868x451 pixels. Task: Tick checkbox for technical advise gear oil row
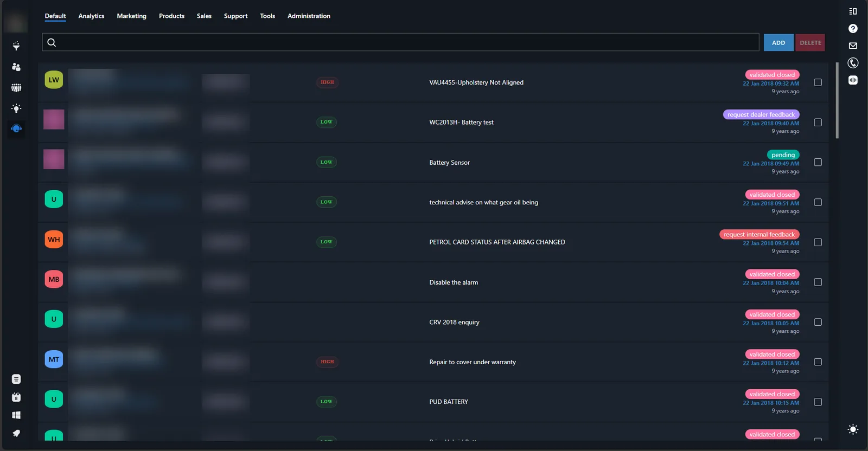point(818,202)
